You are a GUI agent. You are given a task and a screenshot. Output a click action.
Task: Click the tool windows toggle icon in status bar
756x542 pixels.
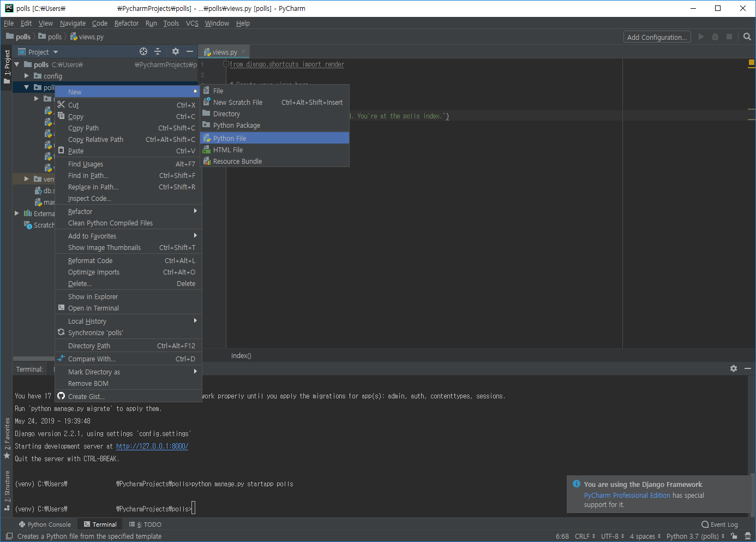click(9, 536)
